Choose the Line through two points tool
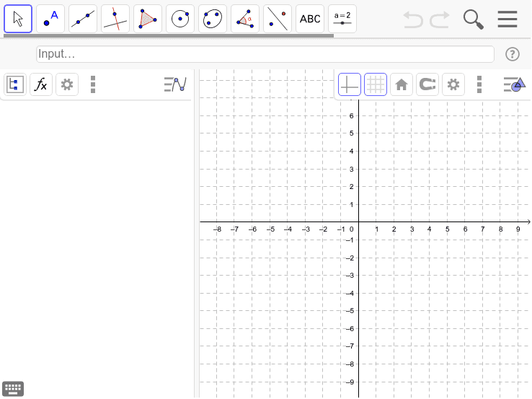 click(83, 19)
